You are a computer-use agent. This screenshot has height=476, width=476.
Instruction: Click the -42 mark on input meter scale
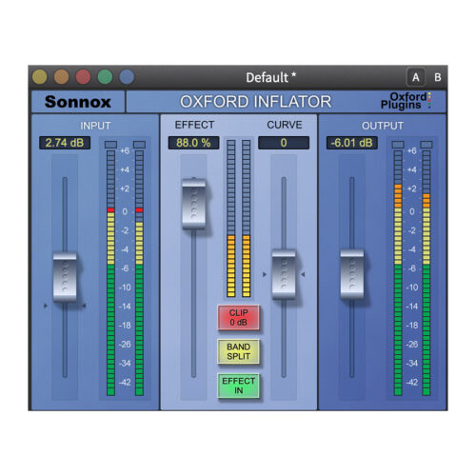125,383
